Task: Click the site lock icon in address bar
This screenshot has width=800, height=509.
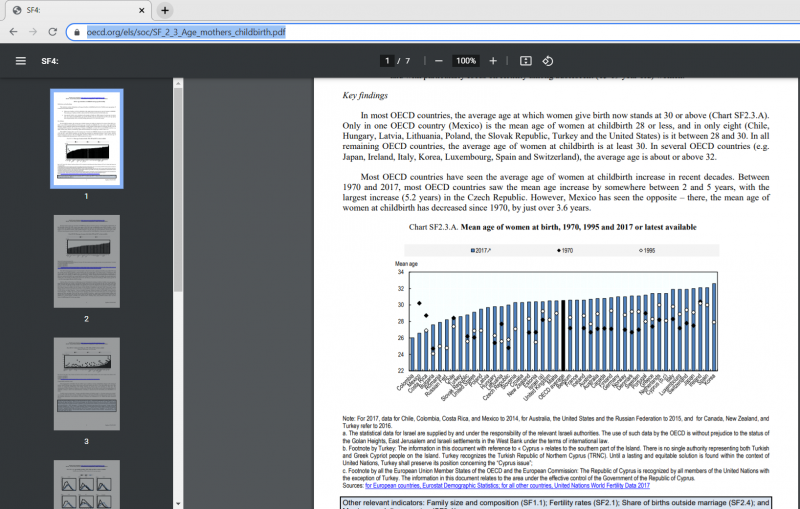Action: [77, 32]
